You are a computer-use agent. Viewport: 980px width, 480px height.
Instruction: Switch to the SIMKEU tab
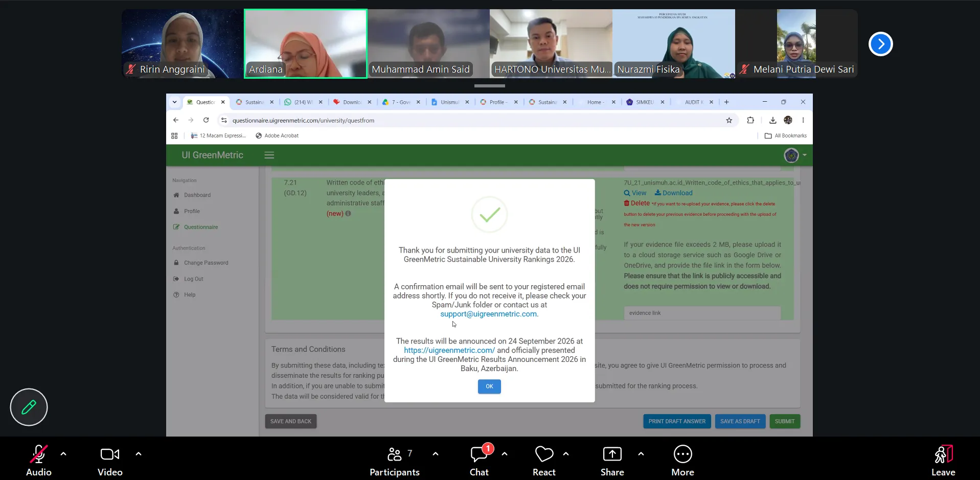[x=645, y=102]
